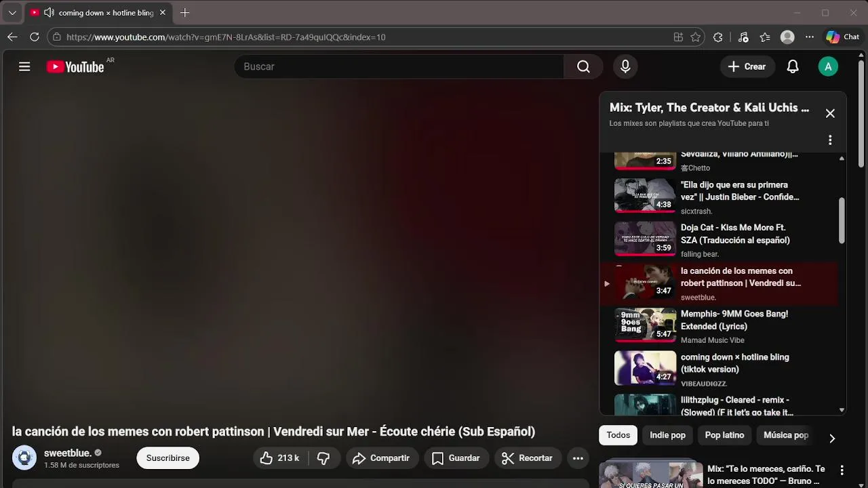Click the Compartir button

pyautogui.click(x=381, y=458)
